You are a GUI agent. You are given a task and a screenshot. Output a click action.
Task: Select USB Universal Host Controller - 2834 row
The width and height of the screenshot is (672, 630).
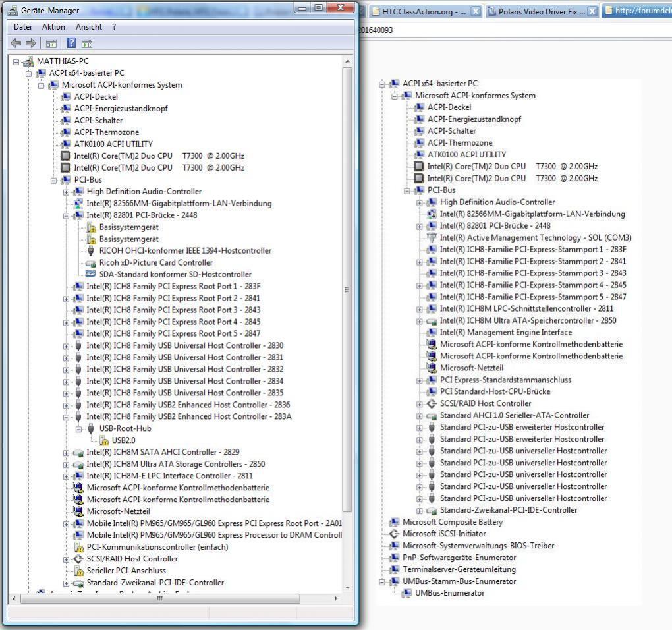pyautogui.click(x=184, y=381)
